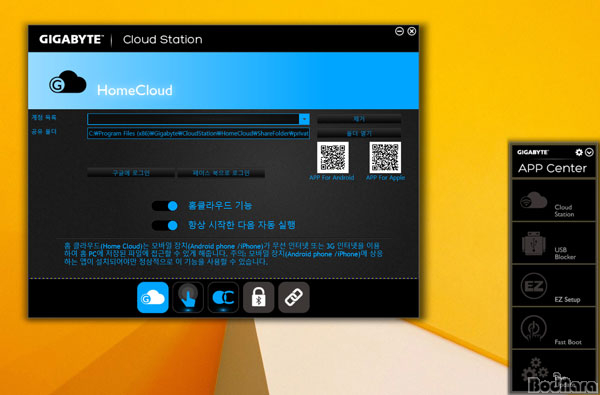Open Fast Boot in APP Center

[553, 328]
